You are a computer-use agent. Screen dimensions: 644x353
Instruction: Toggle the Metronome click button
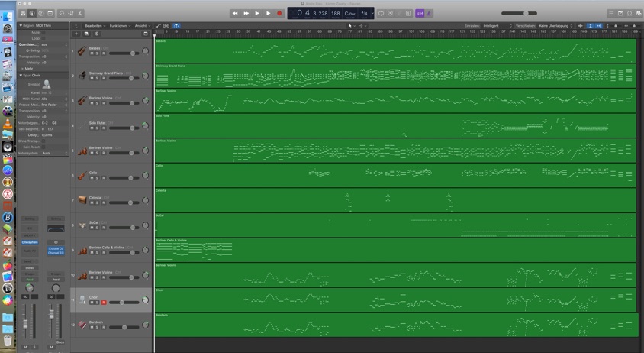click(429, 13)
